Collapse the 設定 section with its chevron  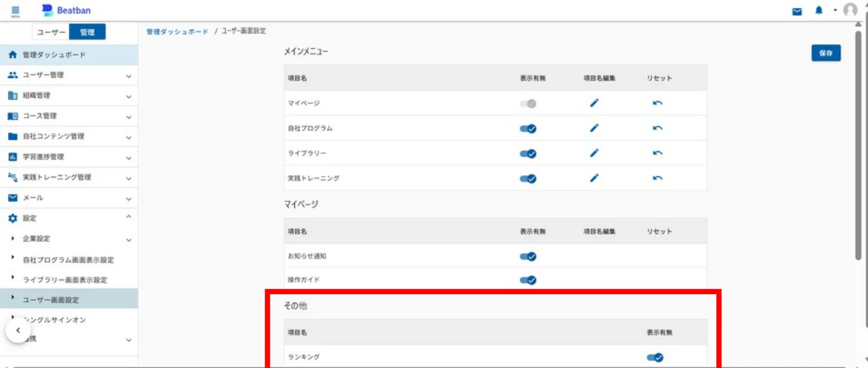point(129,217)
